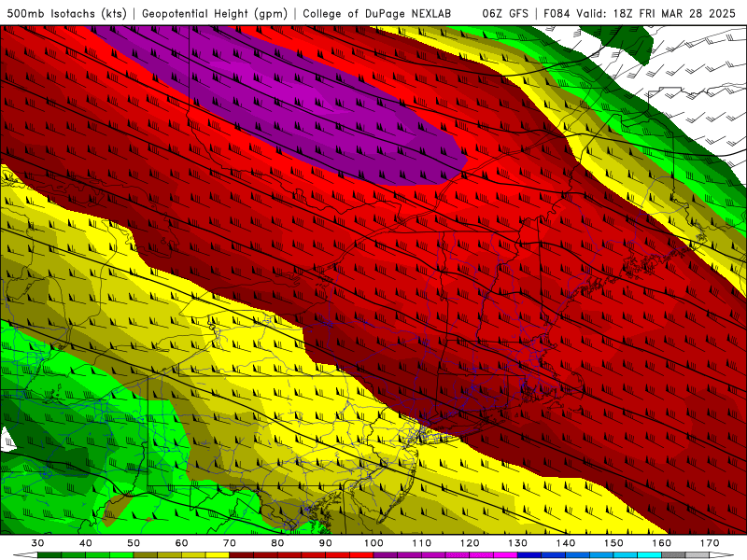Click the 150 label on the color scale
This screenshot has height=560, width=747.
click(613, 543)
